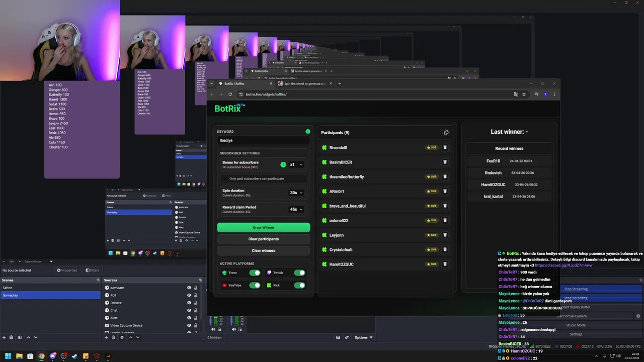Remove ARm0r1 via trash icon
The width and height of the screenshot is (644, 362).
click(445, 191)
